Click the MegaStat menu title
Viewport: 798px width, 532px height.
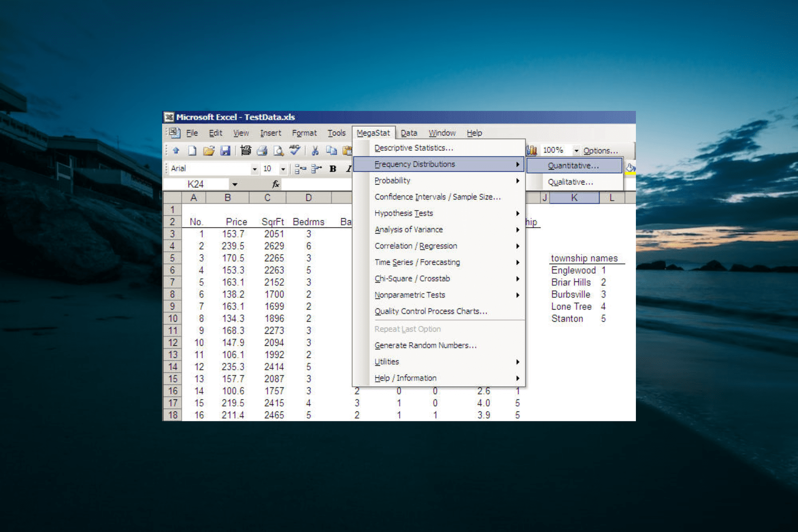[x=373, y=133]
